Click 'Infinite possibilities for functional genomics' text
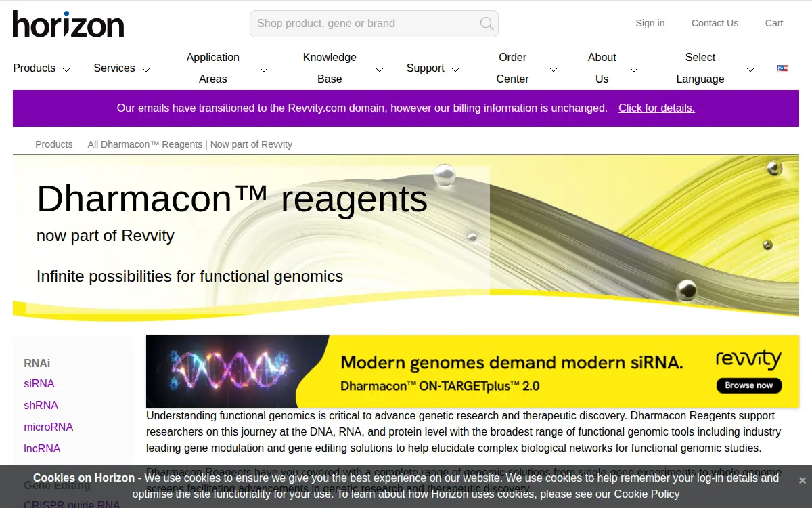This screenshot has height=508, width=812. pyautogui.click(x=189, y=276)
